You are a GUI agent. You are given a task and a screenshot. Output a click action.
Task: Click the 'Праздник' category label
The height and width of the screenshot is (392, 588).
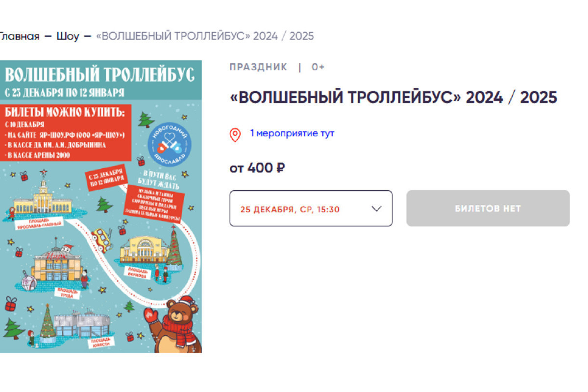click(x=258, y=67)
